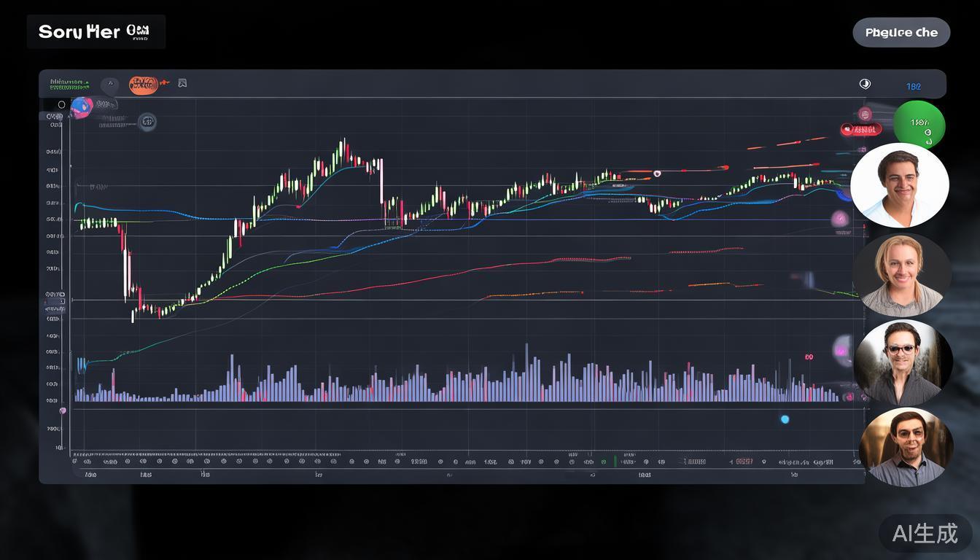Viewport: 980px width, 560px height.
Task: Click the pink glowing marker near price axis
Action: [840, 218]
